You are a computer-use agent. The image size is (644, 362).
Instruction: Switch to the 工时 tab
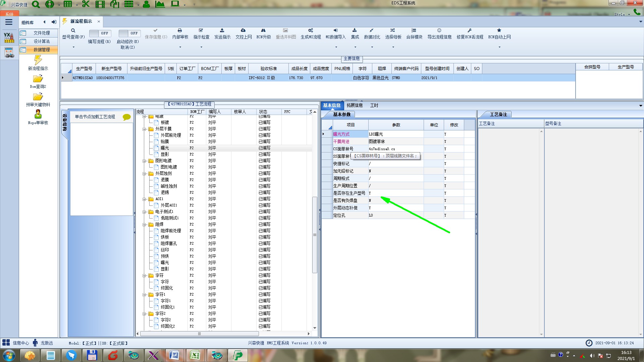tap(374, 105)
